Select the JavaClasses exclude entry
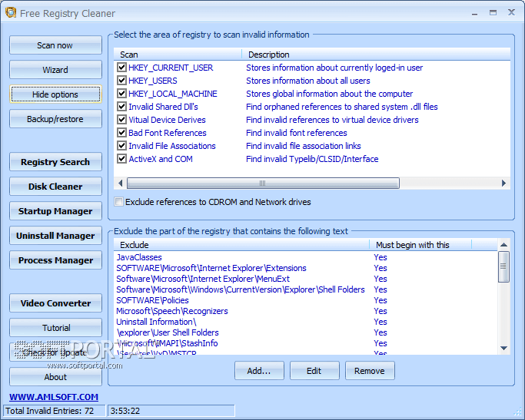Image resolution: width=525 pixels, height=420 pixels. (x=139, y=257)
